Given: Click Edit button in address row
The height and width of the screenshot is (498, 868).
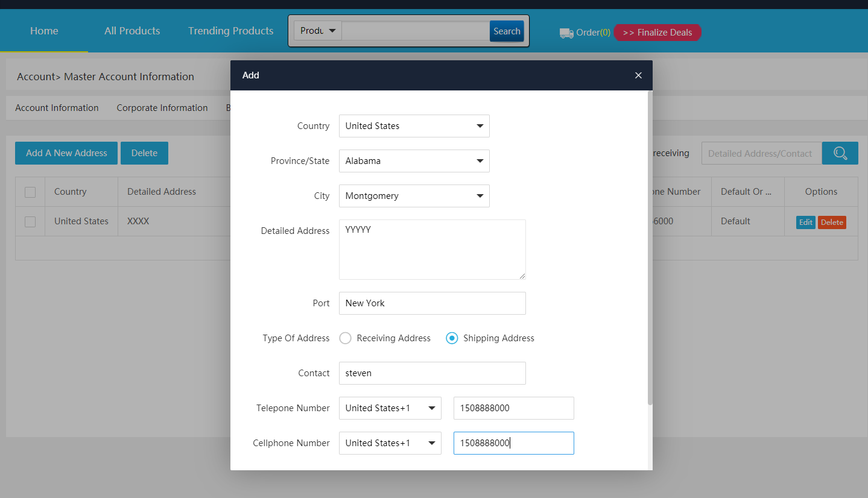Looking at the screenshot, I should click(x=806, y=222).
